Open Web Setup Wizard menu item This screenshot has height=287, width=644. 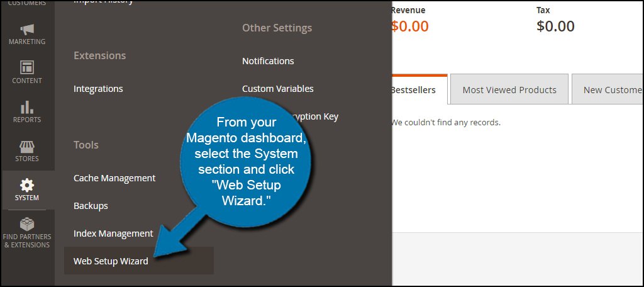click(x=111, y=261)
